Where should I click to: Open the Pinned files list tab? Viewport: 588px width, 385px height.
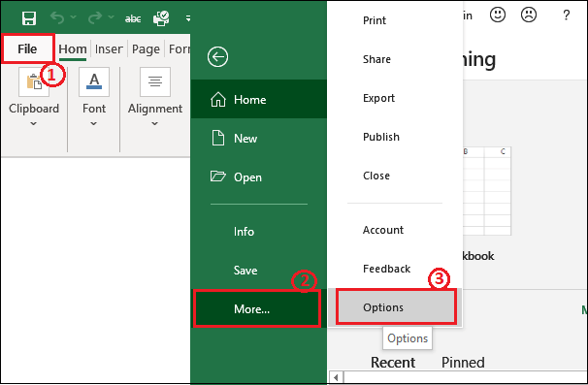click(x=463, y=363)
